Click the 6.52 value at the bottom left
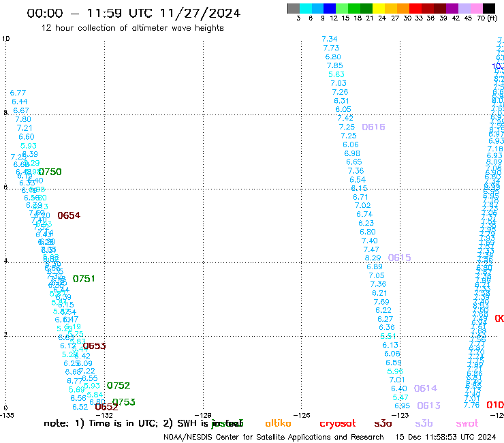Screen dimensions: 504x443 [80, 407]
